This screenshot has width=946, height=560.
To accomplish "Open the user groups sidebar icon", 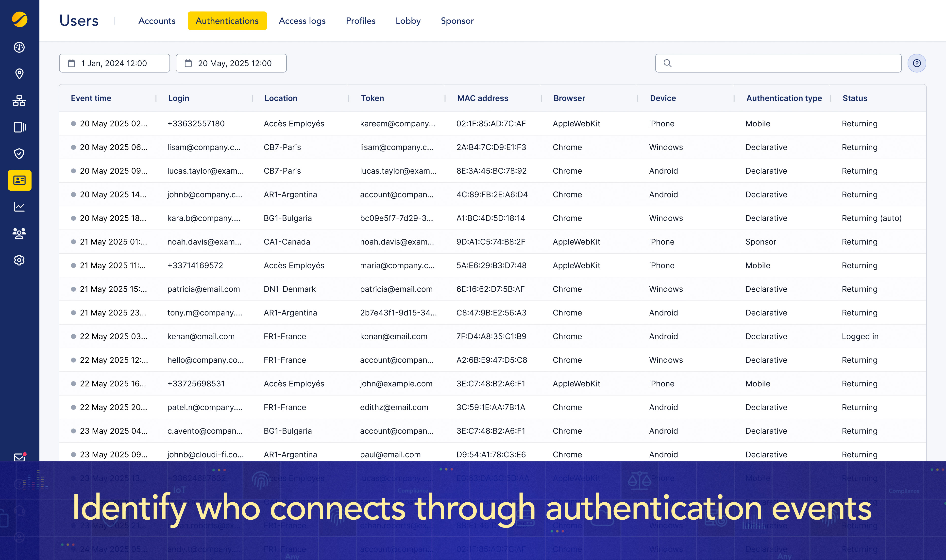I will [x=19, y=233].
